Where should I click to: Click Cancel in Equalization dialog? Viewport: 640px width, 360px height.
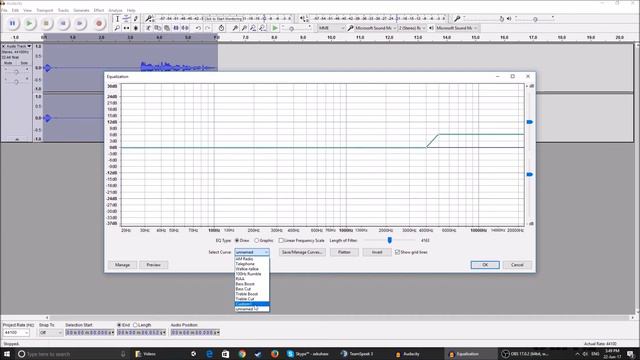517,265
